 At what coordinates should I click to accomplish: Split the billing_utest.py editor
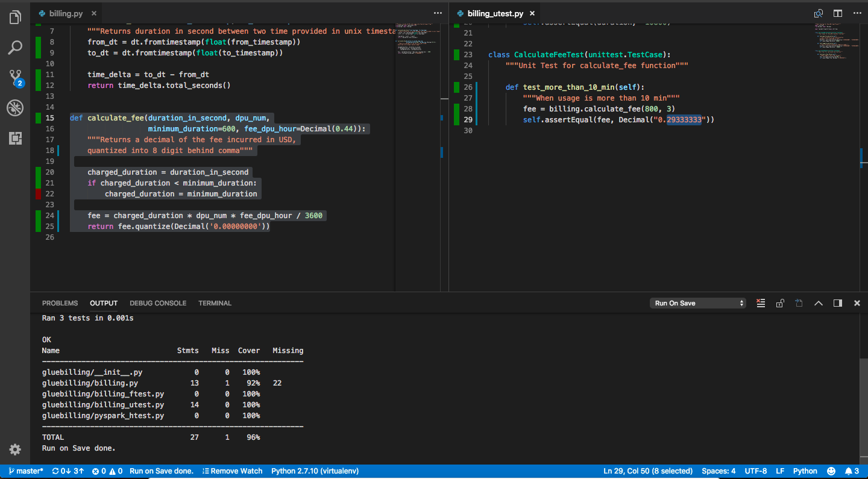tap(838, 13)
